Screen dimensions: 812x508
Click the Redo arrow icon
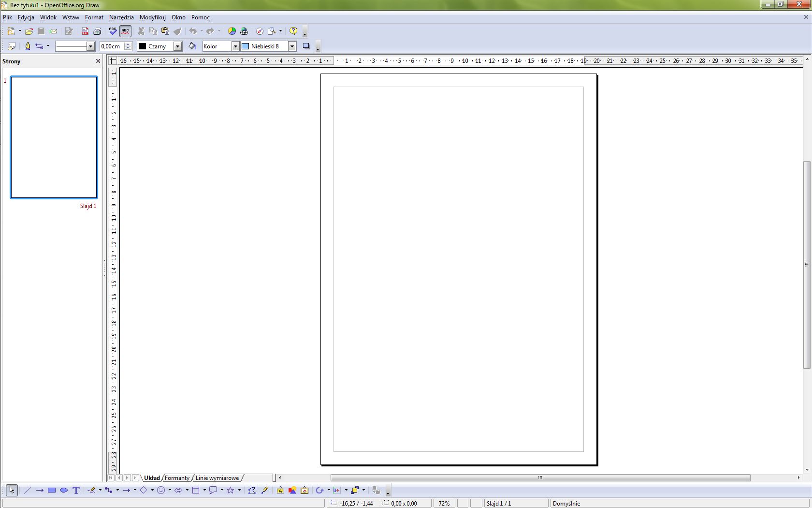[x=210, y=31]
